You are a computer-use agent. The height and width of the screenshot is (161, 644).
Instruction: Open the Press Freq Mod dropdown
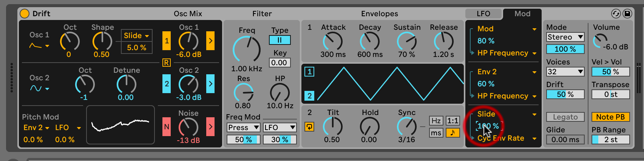click(x=243, y=127)
